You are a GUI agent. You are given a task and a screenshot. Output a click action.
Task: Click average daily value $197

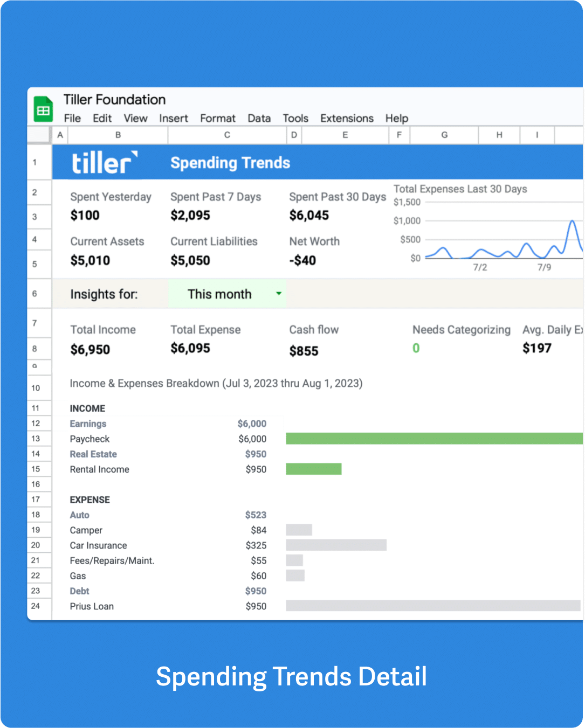click(x=537, y=348)
